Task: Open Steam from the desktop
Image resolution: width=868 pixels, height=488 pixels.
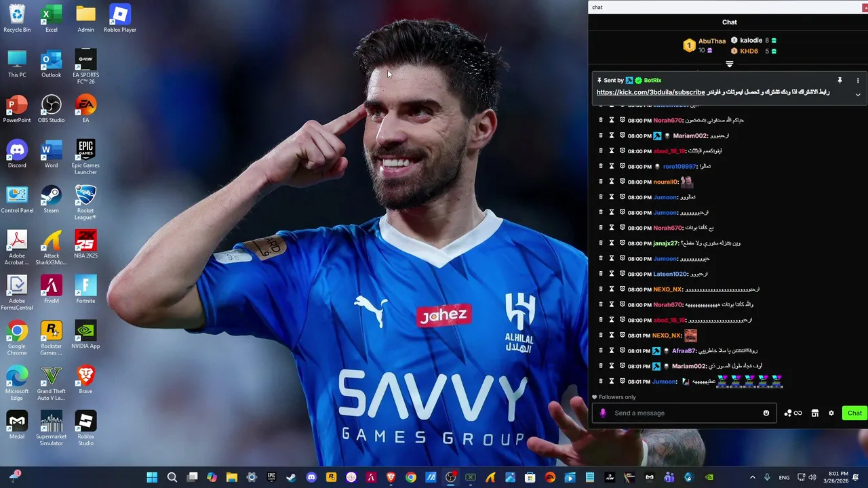Action: [x=52, y=199]
